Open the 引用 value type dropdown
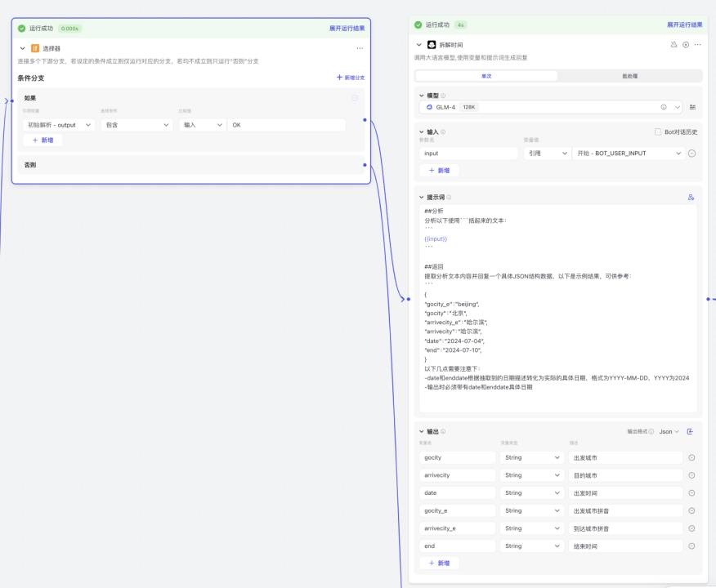 (547, 154)
